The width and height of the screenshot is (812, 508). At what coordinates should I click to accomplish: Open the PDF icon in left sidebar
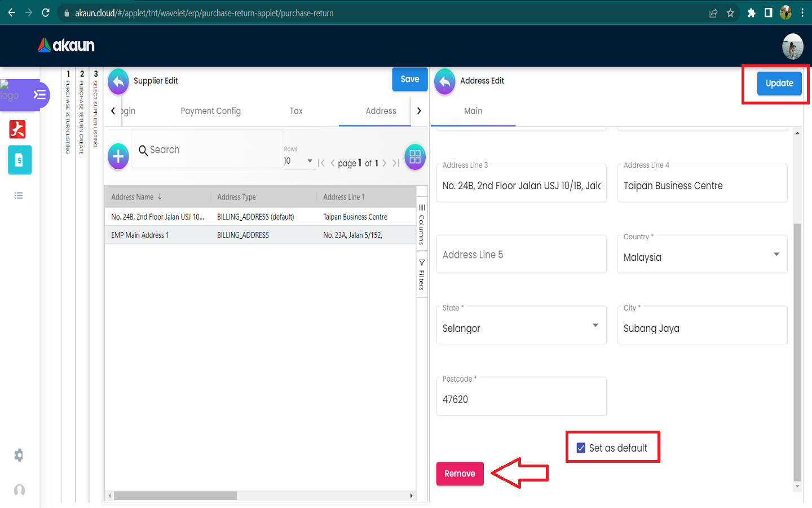17,129
